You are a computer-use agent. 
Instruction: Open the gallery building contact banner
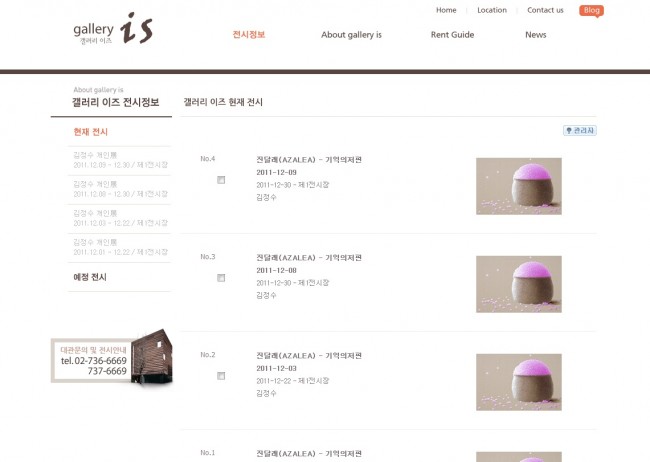point(112,357)
